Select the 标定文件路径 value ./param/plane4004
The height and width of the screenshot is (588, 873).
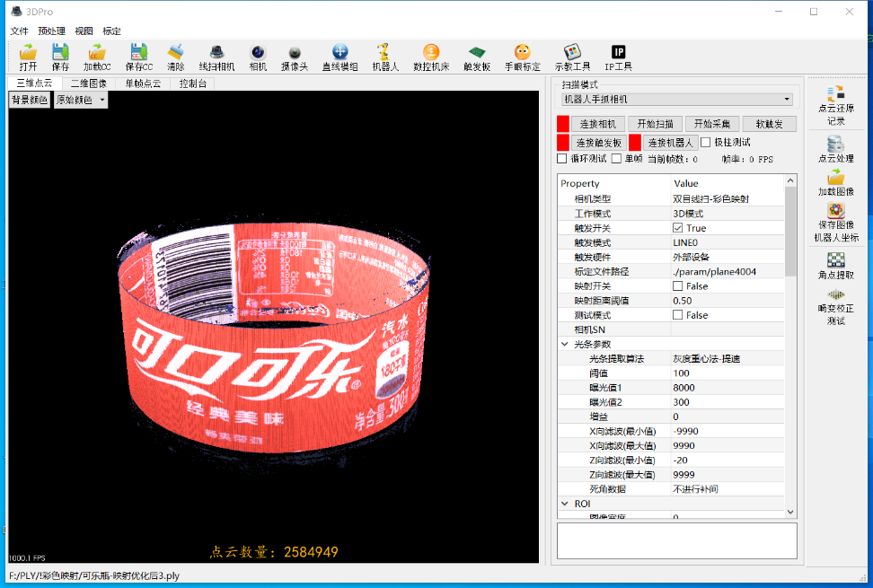714,271
